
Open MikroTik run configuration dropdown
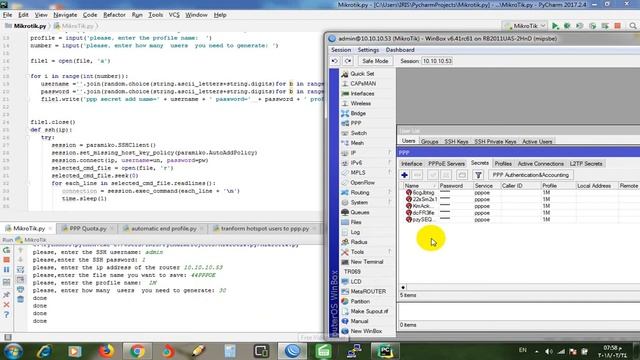[x=525, y=26]
